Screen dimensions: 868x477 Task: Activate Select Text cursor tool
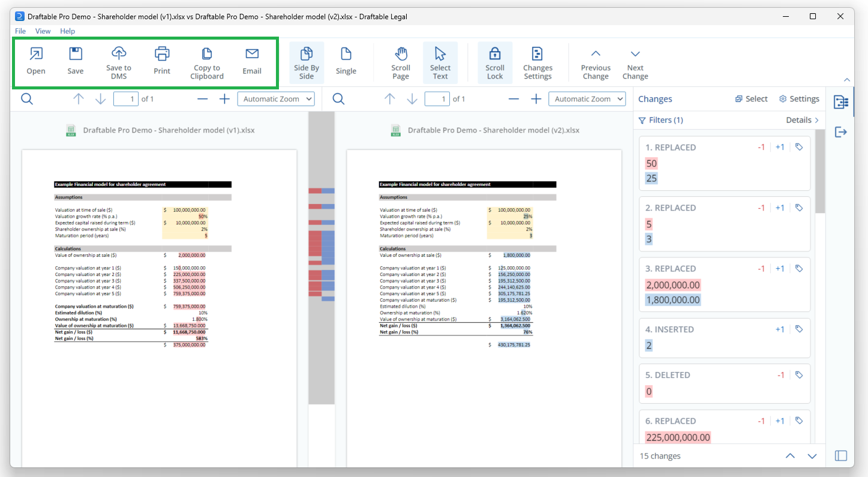440,62
